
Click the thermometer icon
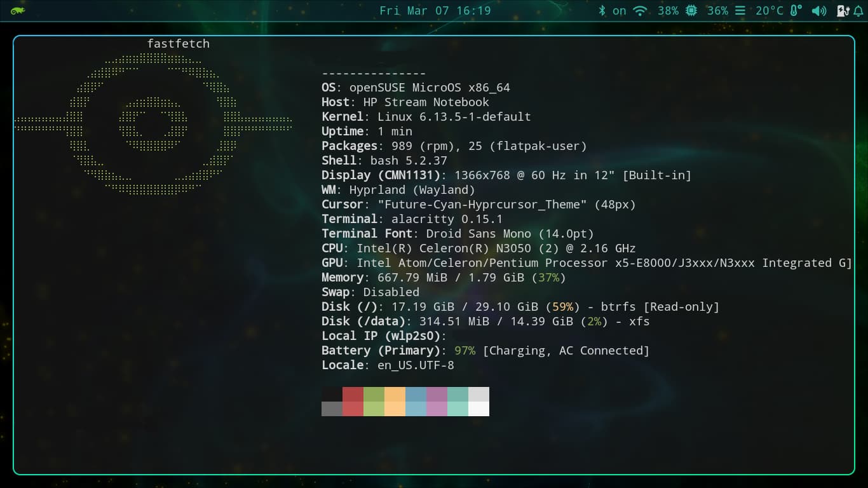point(796,10)
